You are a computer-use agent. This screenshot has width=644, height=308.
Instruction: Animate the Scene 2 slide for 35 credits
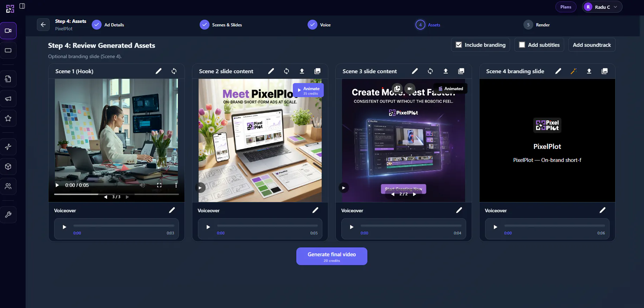coord(308,90)
